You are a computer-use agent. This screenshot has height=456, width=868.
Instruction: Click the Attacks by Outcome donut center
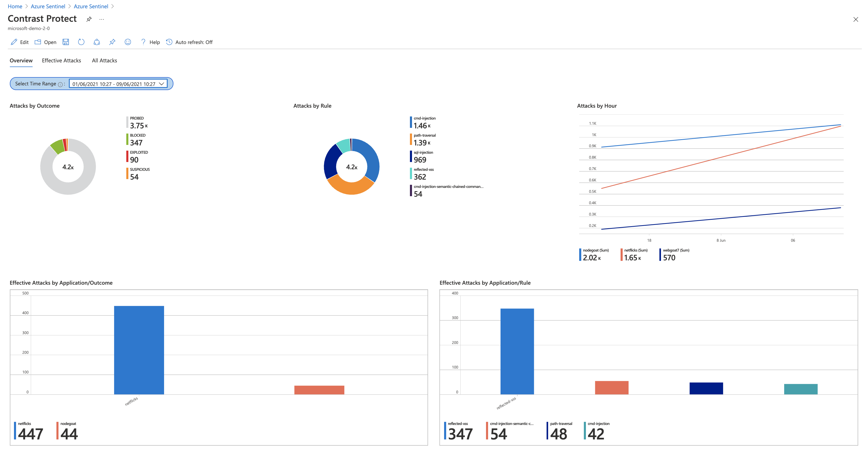pos(68,167)
